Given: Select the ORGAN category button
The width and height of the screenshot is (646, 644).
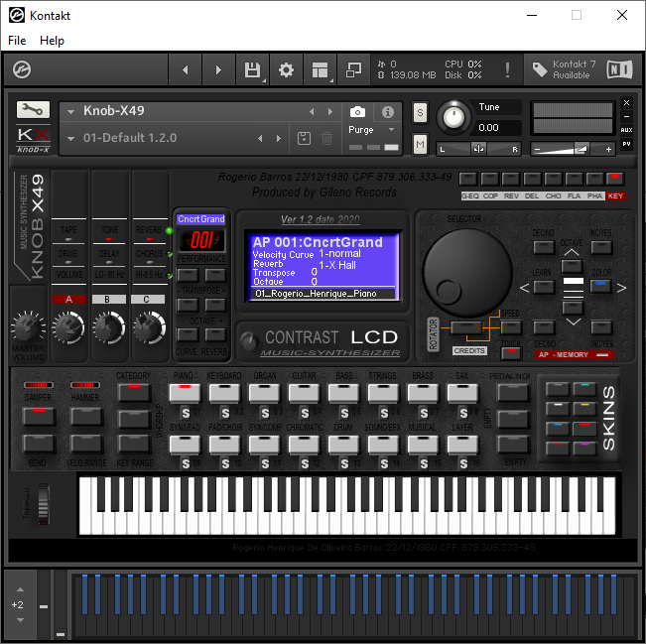Looking at the screenshot, I should [264, 393].
